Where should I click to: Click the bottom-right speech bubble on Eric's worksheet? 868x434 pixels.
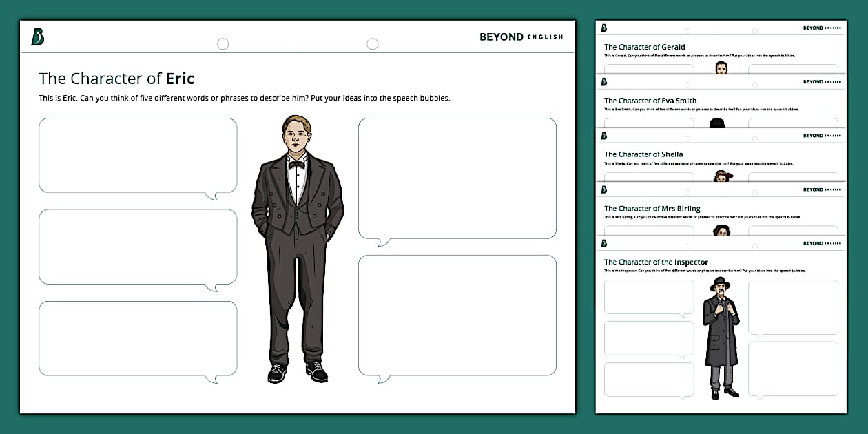click(x=457, y=316)
